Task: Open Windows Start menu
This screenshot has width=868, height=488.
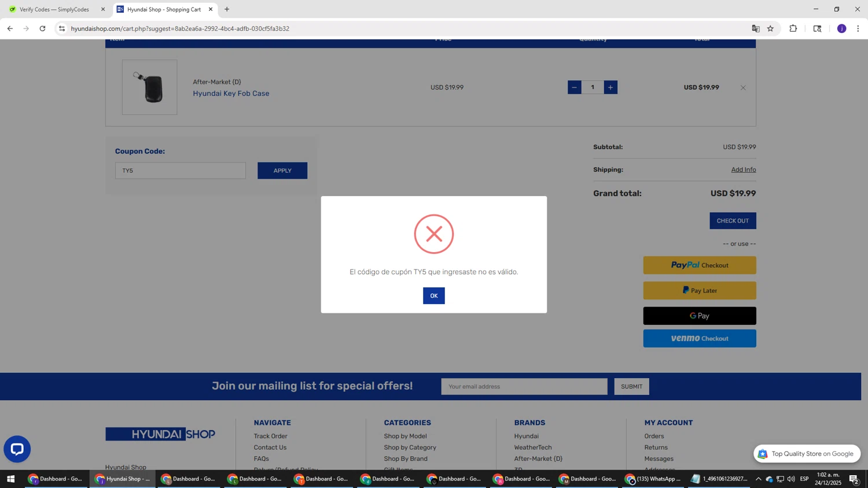Action: pos(10,479)
